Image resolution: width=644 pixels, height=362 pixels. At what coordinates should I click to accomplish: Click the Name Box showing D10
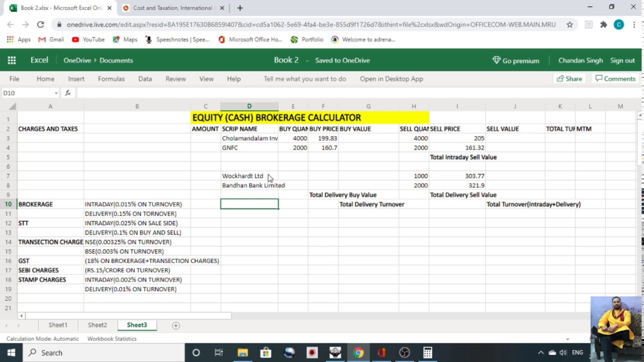pyautogui.click(x=27, y=93)
